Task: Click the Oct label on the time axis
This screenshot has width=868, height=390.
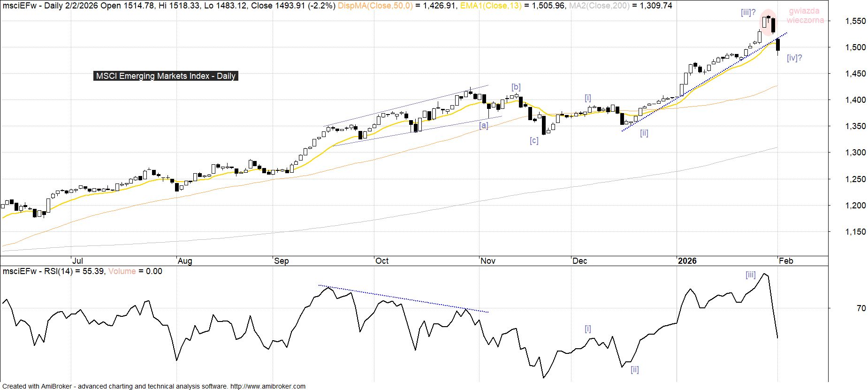Action: (382, 261)
